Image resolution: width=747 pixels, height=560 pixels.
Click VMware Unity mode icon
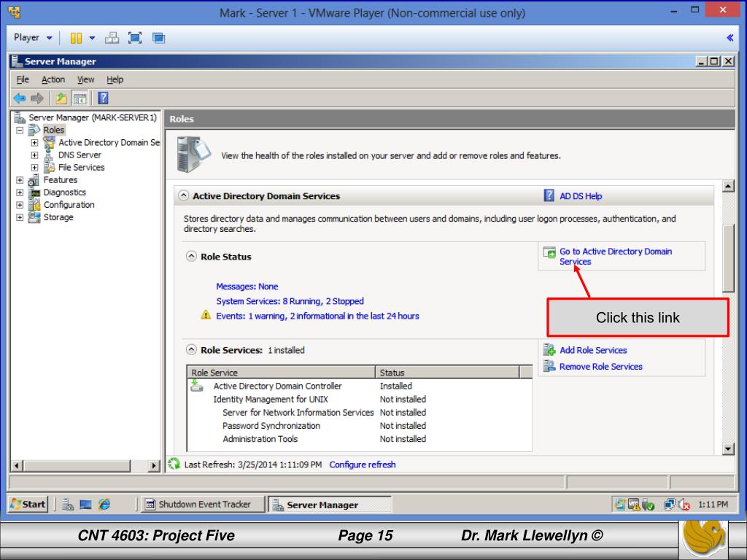tap(158, 38)
